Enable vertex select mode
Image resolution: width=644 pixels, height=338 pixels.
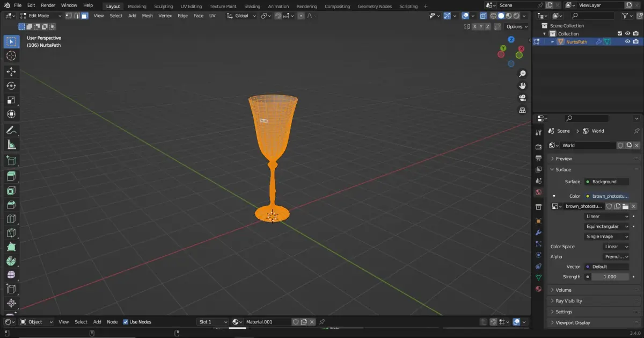click(x=69, y=16)
